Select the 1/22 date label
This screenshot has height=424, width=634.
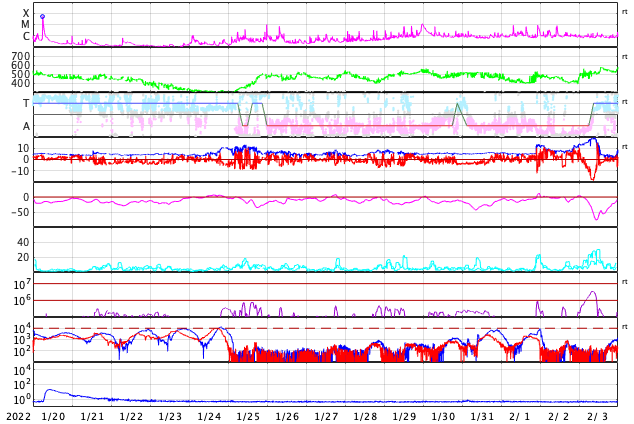[131, 417]
